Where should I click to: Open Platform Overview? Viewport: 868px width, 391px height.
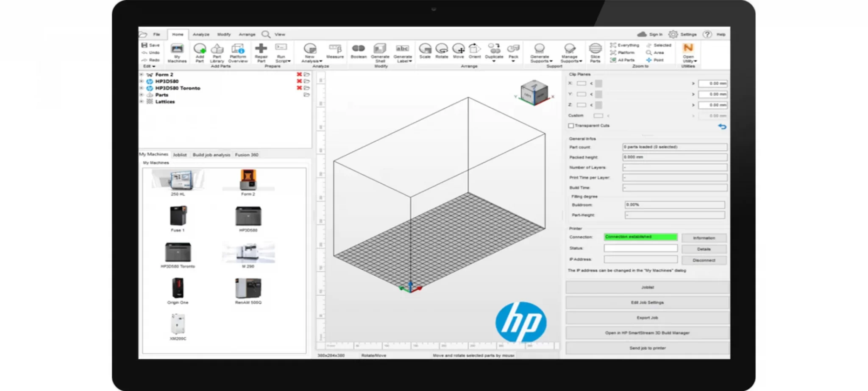(238, 53)
